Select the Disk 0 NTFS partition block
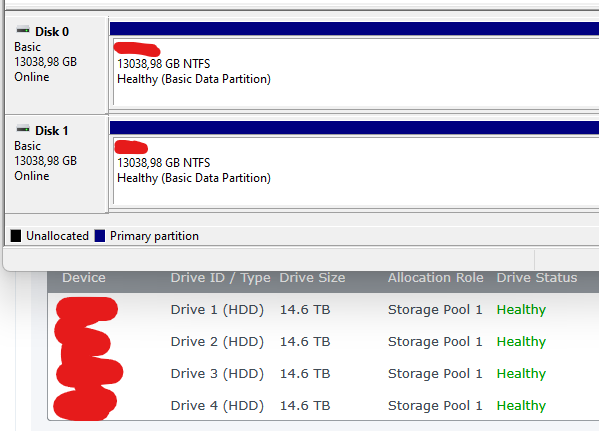599x431 pixels. point(355,72)
